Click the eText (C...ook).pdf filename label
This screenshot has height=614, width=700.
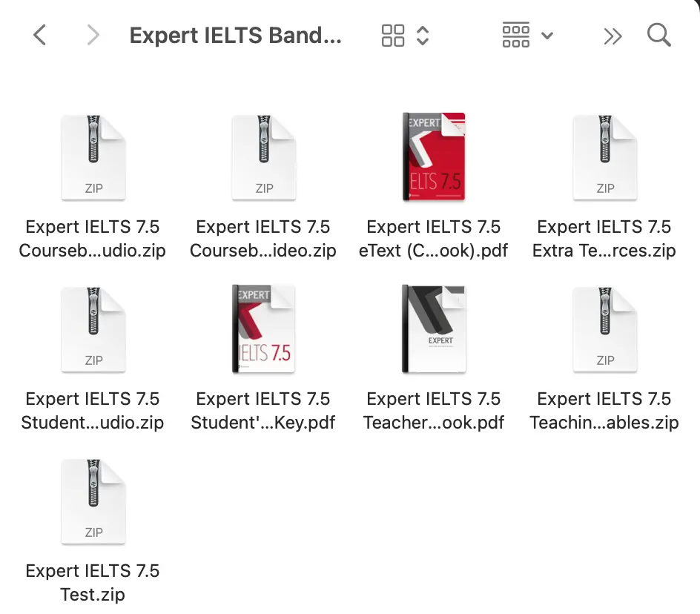(434, 239)
